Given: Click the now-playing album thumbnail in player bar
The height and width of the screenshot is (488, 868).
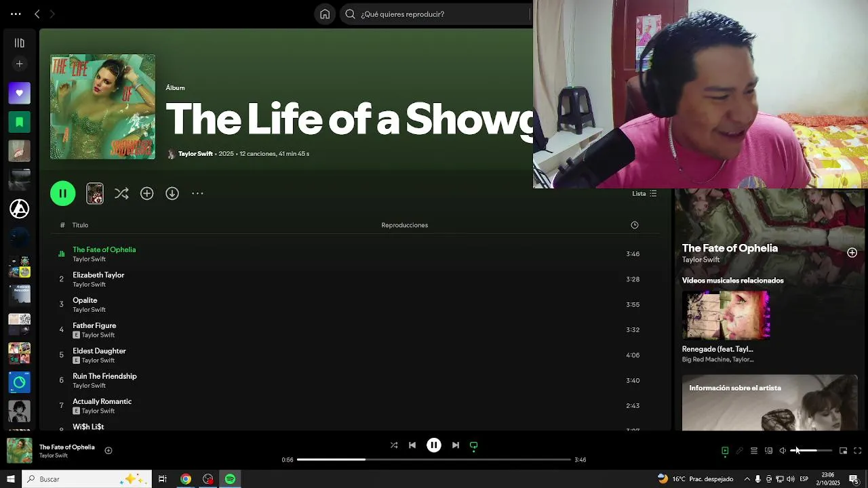Looking at the screenshot, I should [x=20, y=451].
